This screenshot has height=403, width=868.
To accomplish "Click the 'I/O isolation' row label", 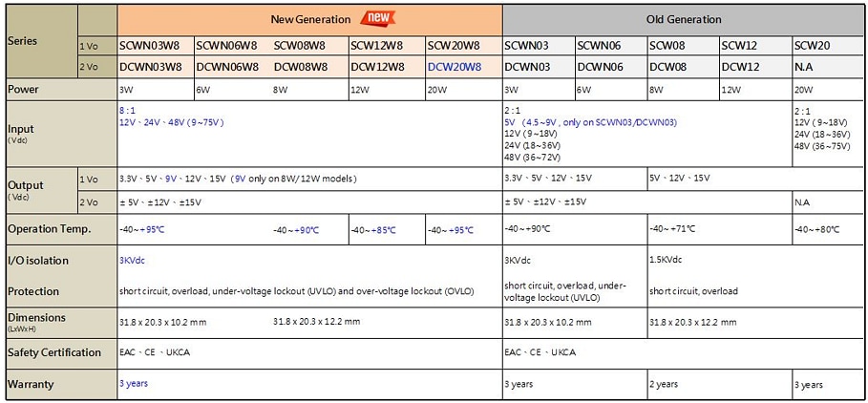I will 38,261.
